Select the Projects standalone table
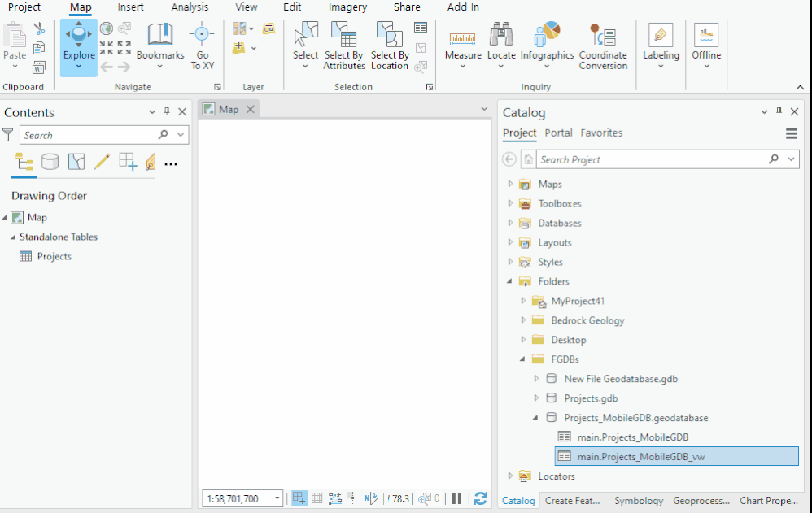This screenshot has height=513, width=812. pos(54,256)
